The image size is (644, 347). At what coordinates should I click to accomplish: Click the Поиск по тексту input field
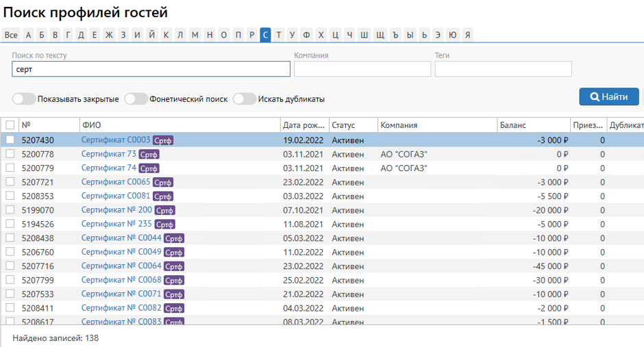point(151,69)
